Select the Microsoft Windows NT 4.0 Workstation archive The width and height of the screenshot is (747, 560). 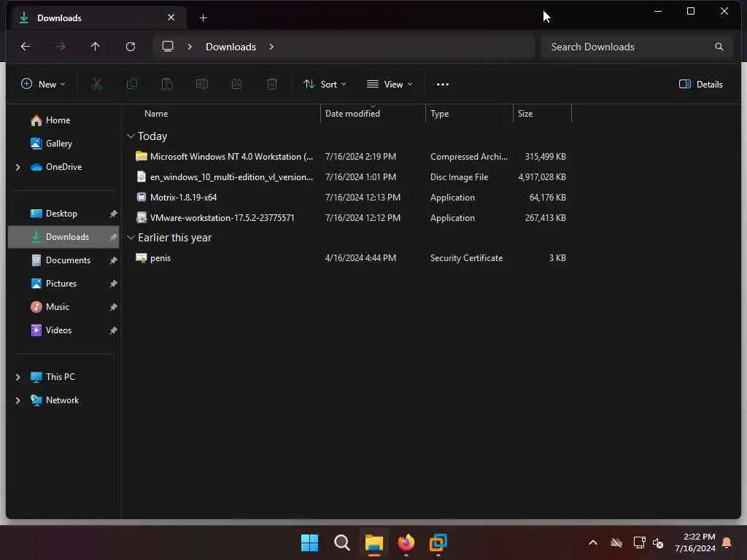pyautogui.click(x=351, y=157)
